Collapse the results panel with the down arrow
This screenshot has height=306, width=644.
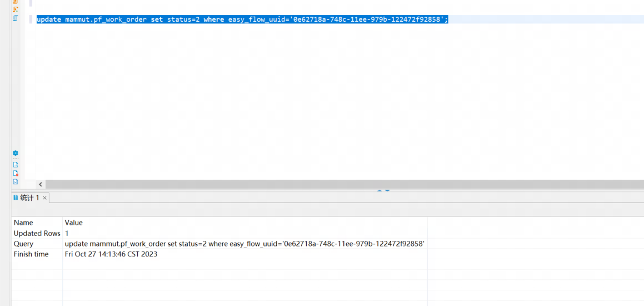coord(387,191)
